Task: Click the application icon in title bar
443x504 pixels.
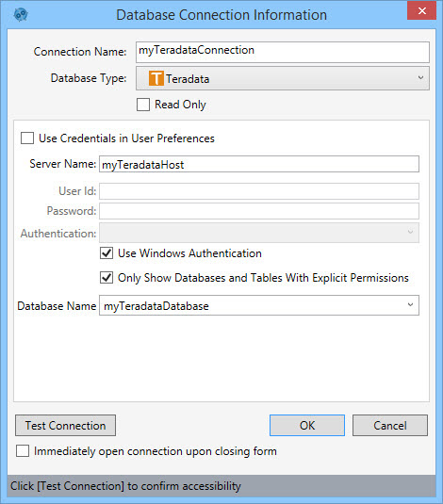Action: (21, 14)
